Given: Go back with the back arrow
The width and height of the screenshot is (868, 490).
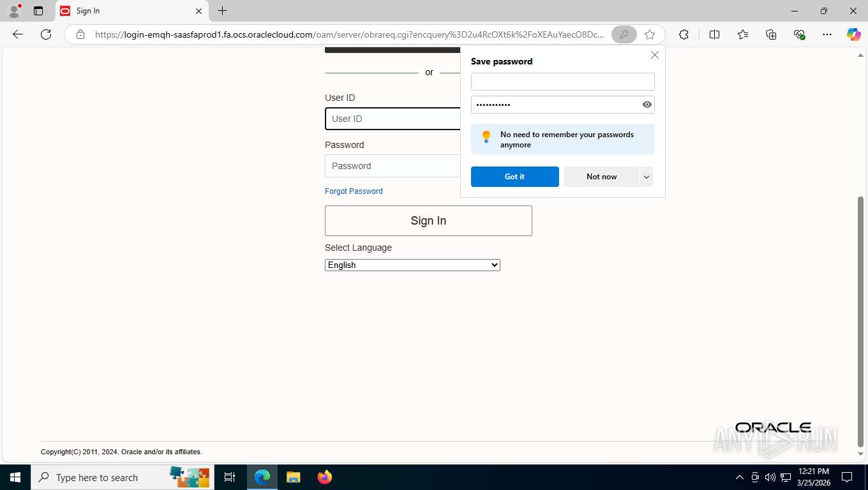Looking at the screenshot, I should coord(18,34).
